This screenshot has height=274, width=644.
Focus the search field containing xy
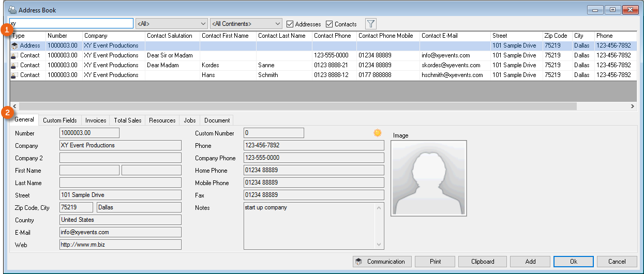(72, 24)
